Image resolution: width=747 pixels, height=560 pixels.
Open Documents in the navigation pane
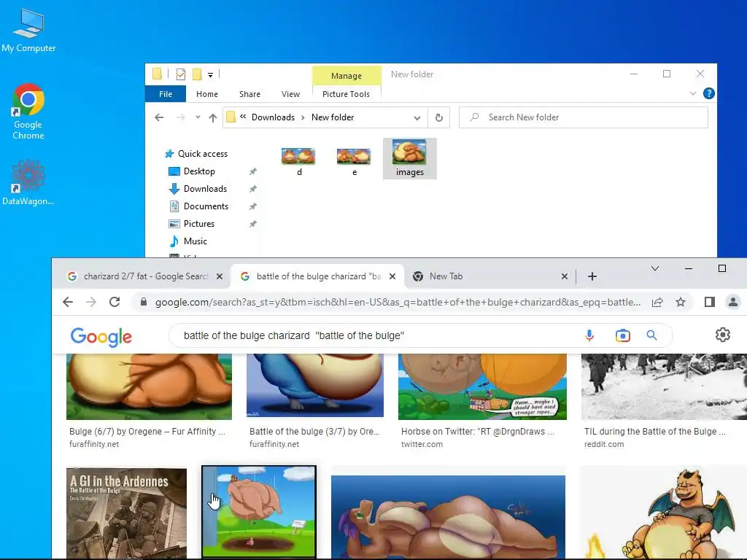click(x=206, y=206)
